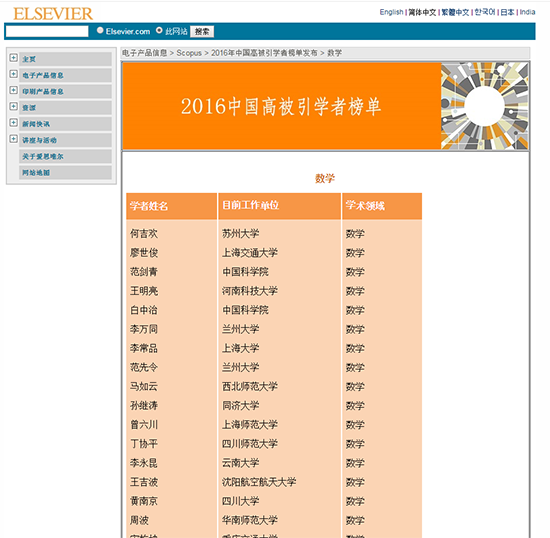Switch language to Korean 한국어
This screenshot has width=550, height=538.
tap(485, 12)
